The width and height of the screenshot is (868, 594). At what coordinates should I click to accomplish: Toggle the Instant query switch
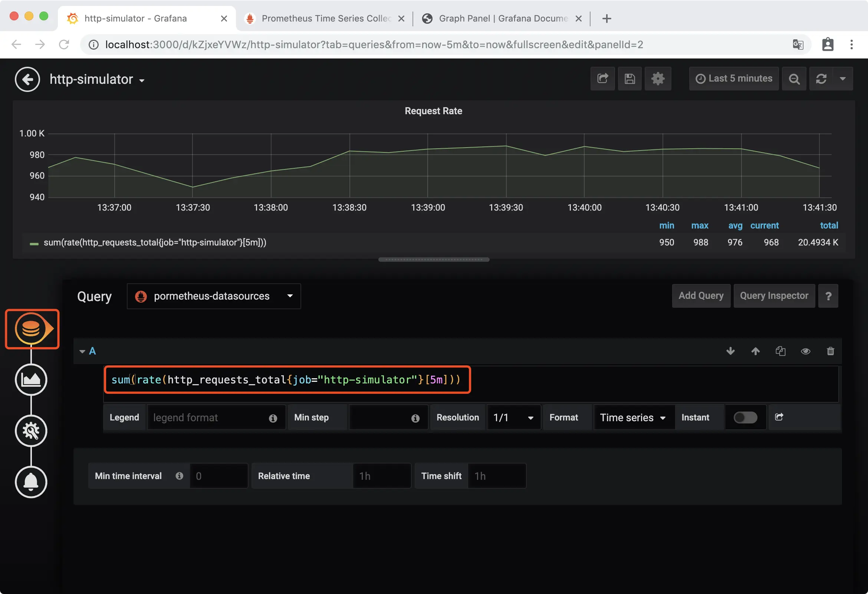pyautogui.click(x=745, y=418)
